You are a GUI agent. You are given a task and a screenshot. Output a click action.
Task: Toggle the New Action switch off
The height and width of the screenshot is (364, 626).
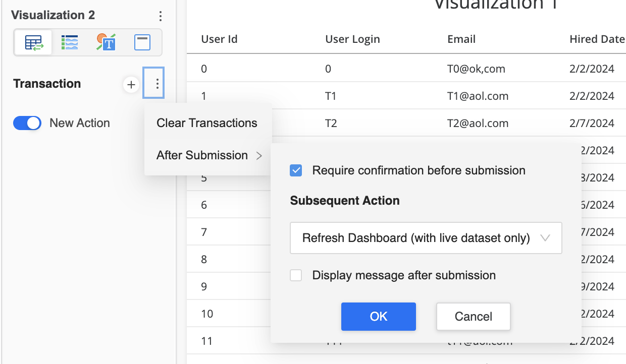(x=27, y=123)
